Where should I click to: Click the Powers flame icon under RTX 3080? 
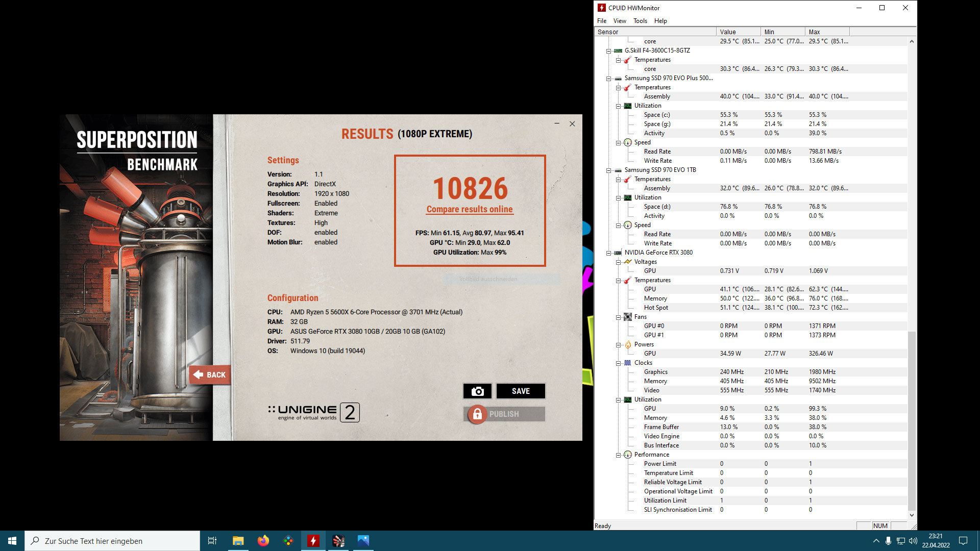pos(628,344)
